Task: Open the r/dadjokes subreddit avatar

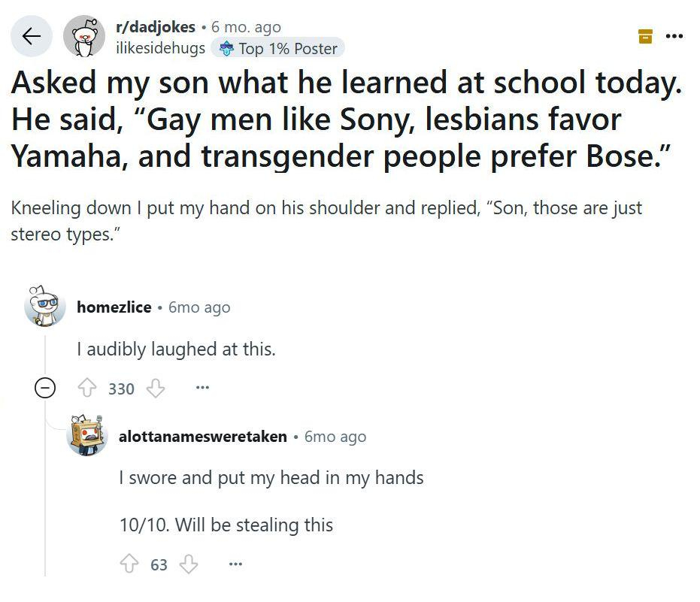Action: (83, 37)
